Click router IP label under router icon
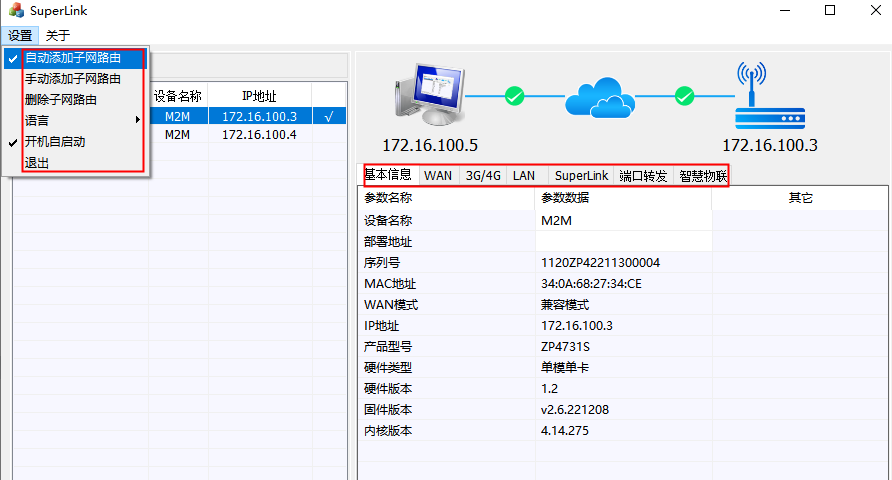The height and width of the screenshot is (480, 892). coord(770,146)
